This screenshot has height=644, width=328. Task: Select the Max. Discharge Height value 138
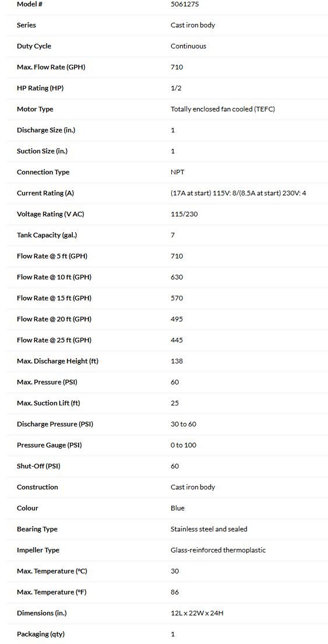pyautogui.click(x=177, y=360)
